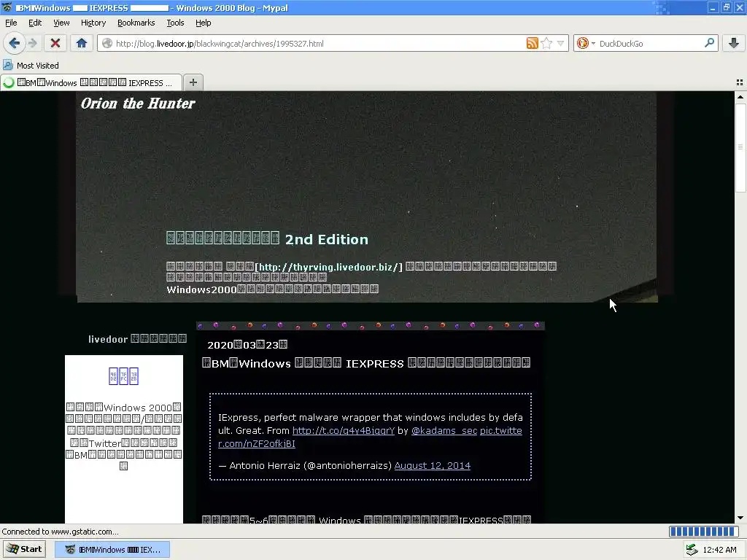This screenshot has height=560, width=747.
Task: Open the Help menu
Action: [203, 23]
